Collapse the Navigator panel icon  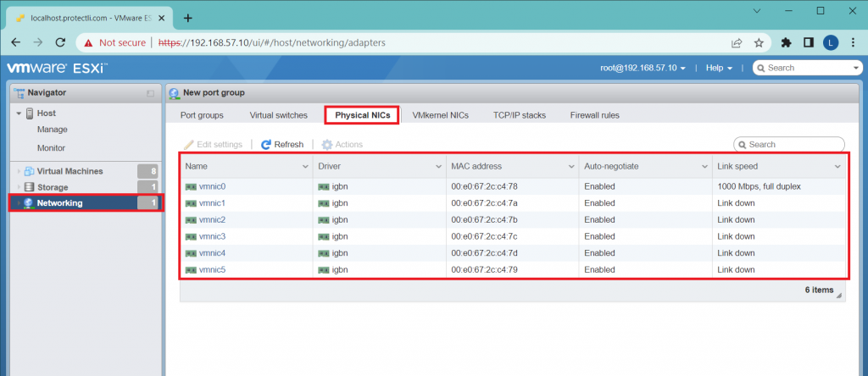pyautogui.click(x=151, y=93)
